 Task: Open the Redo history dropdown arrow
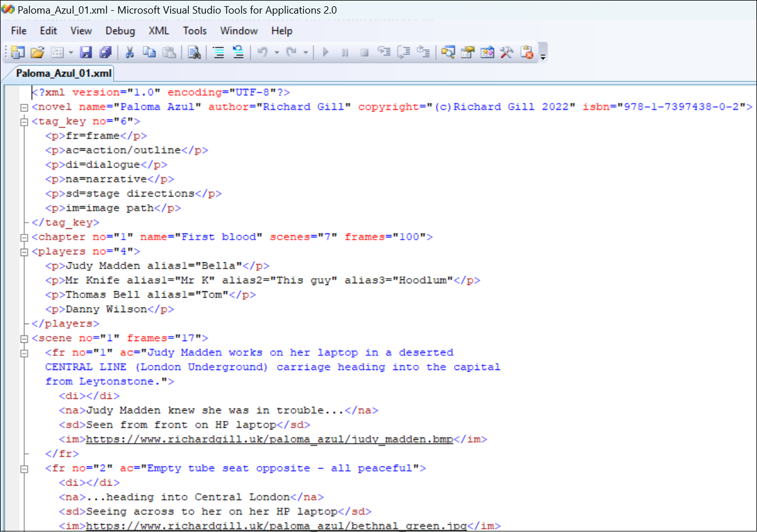coord(306,53)
